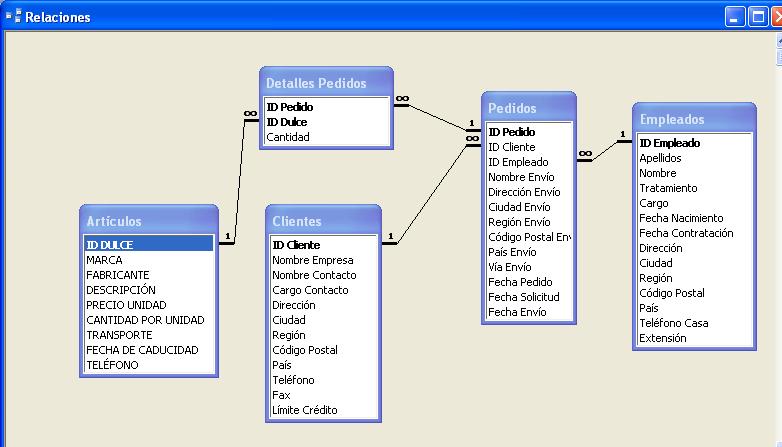Click the vertical scrollbar up arrow
Viewport: 782px width, 447px height.
(x=778, y=43)
